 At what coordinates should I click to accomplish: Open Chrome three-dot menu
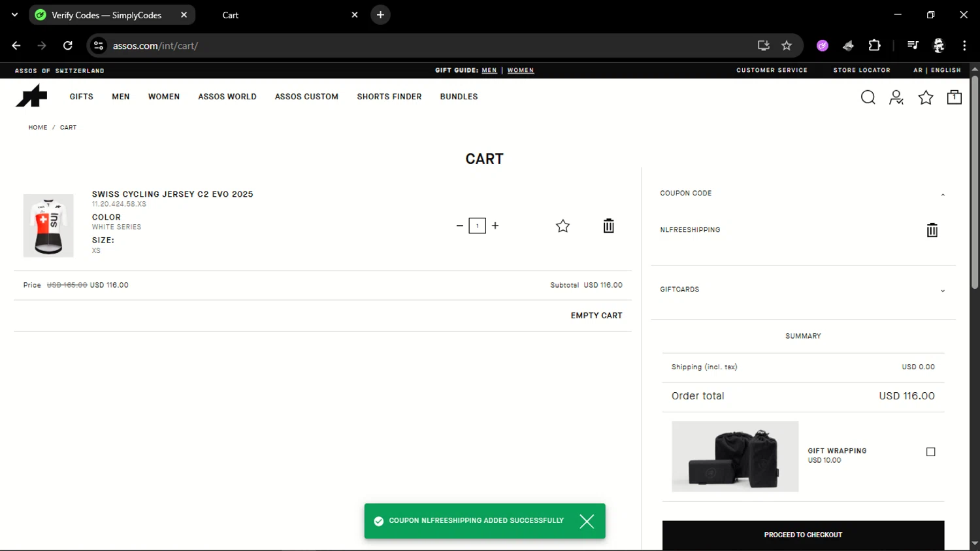(964, 45)
